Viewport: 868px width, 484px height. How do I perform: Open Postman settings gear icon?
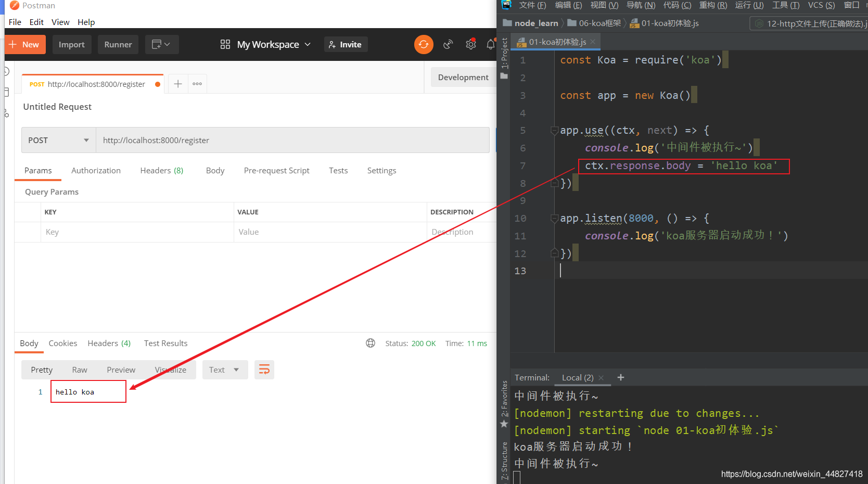click(471, 45)
